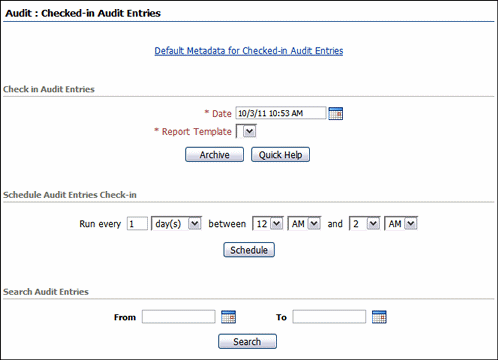This screenshot has height=360, width=498.
Task: Click the Quick Help button
Action: click(x=280, y=155)
